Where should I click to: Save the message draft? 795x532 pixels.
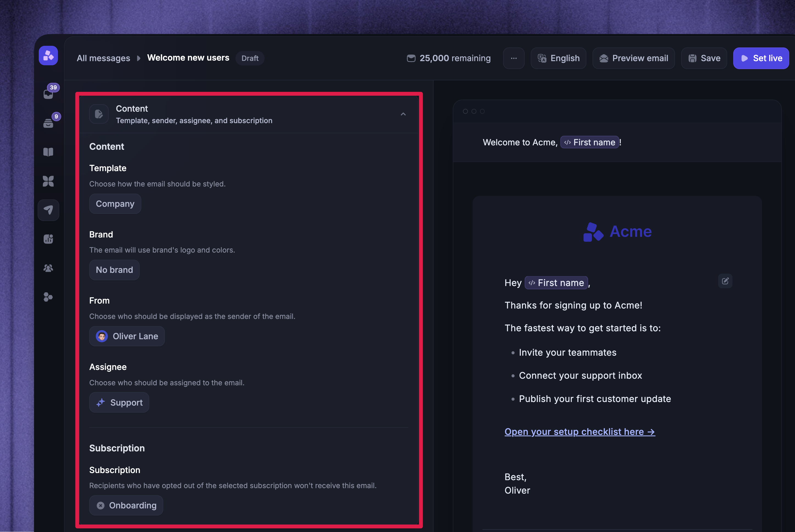click(704, 58)
